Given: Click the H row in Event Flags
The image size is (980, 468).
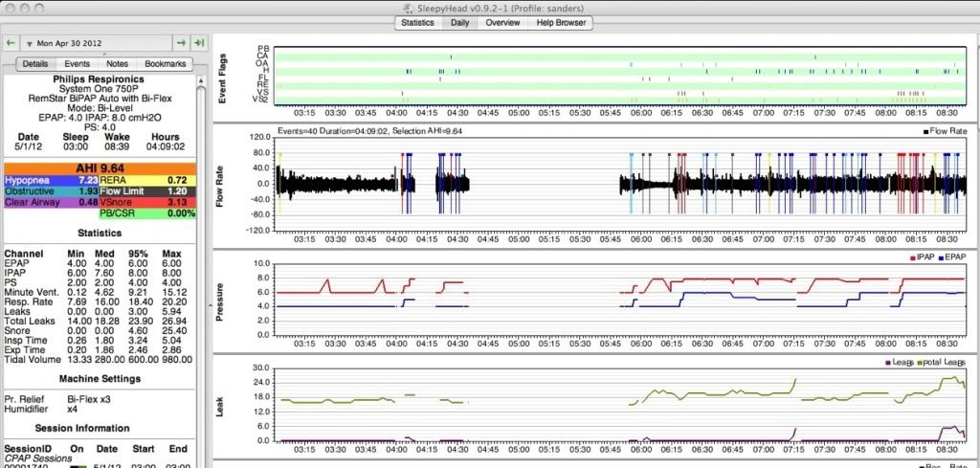Looking at the screenshot, I should (620, 71).
